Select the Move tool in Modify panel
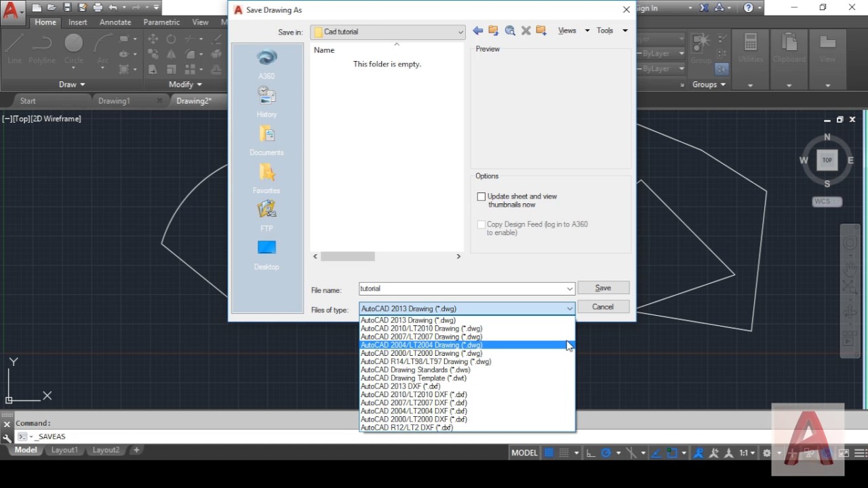868x488 pixels. click(153, 39)
